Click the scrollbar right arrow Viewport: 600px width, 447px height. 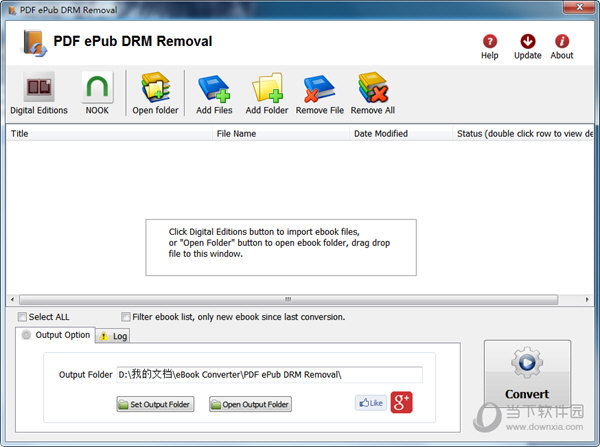[587, 299]
